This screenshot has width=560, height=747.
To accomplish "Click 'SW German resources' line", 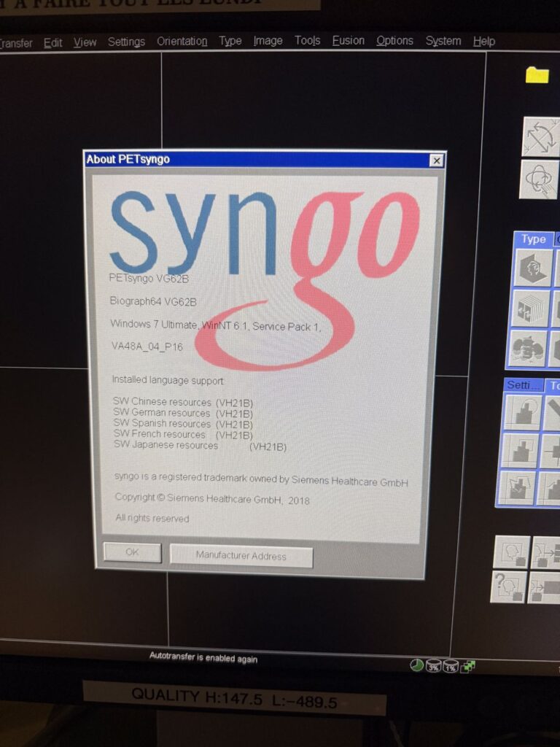I will (x=183, y=413).
